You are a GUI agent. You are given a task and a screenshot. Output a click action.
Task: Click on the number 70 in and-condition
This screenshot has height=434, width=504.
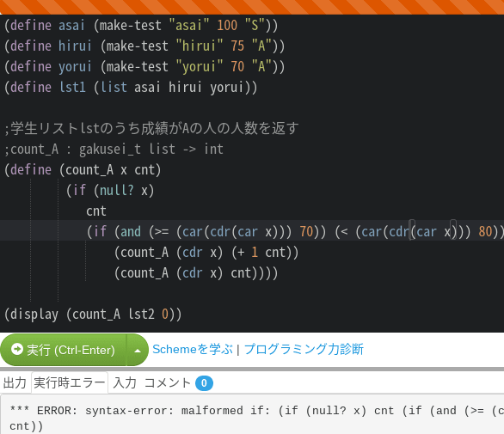click(306, 232)
